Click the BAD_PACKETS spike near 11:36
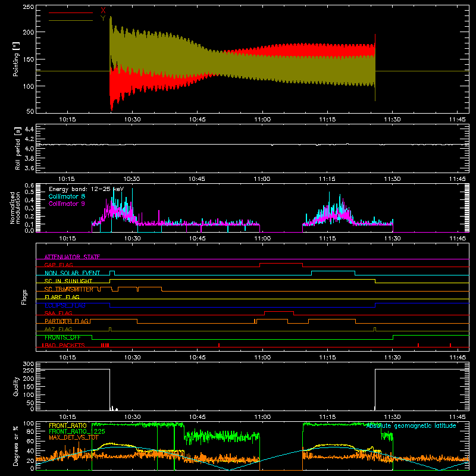Screen dimensions: 476x476 [418, 345]
